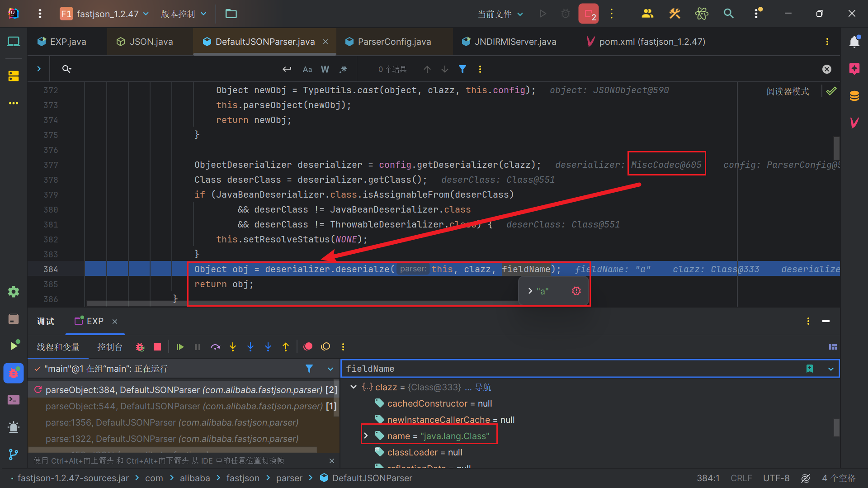Open the Maven tool window icon
This screenshot has height=488, width=868.
tap(854, 123)
